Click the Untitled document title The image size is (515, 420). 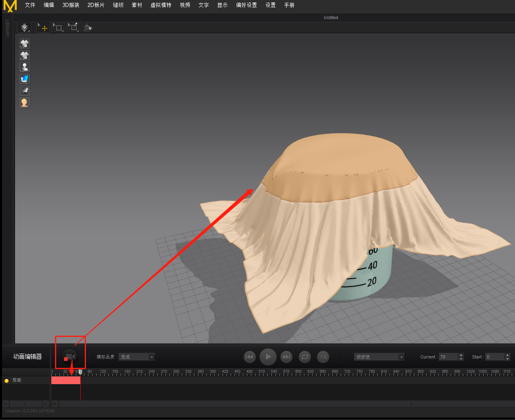(x=331, y=18)
